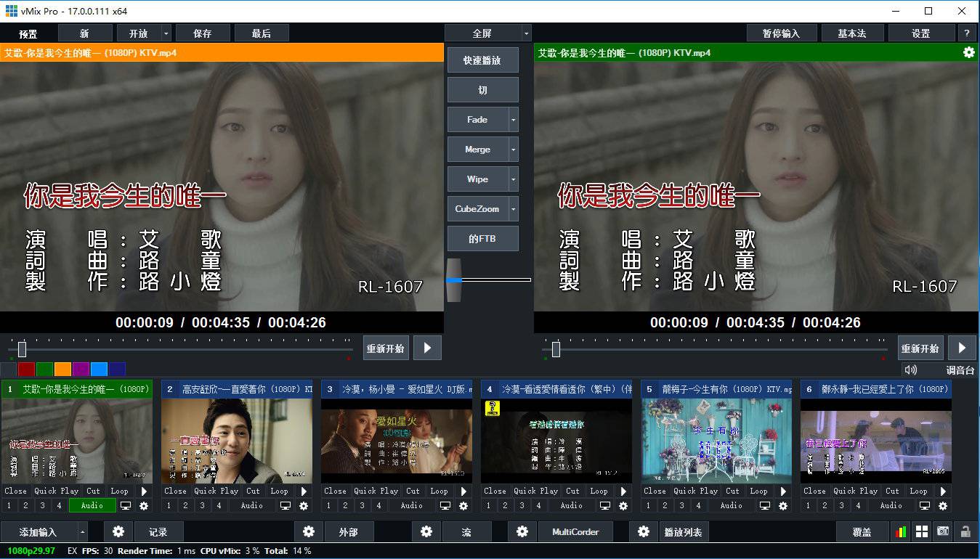
Task: Click the 保存 button
Action: tap(203, 33)
